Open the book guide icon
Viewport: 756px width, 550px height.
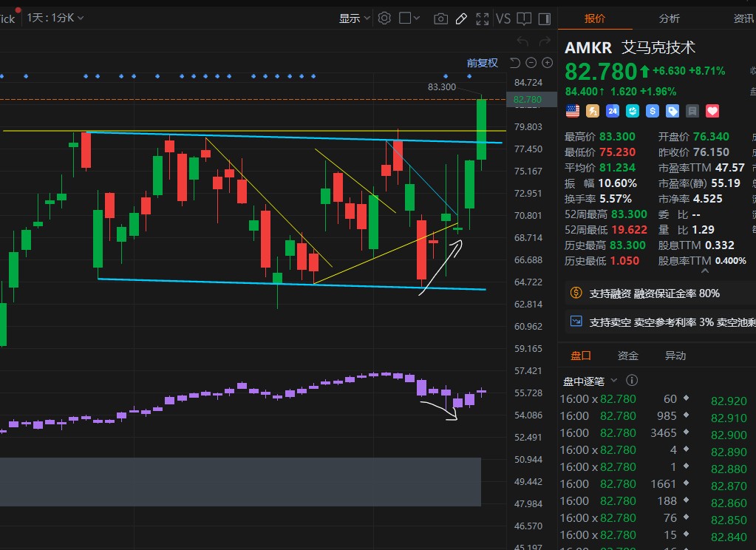click(524, 18)
